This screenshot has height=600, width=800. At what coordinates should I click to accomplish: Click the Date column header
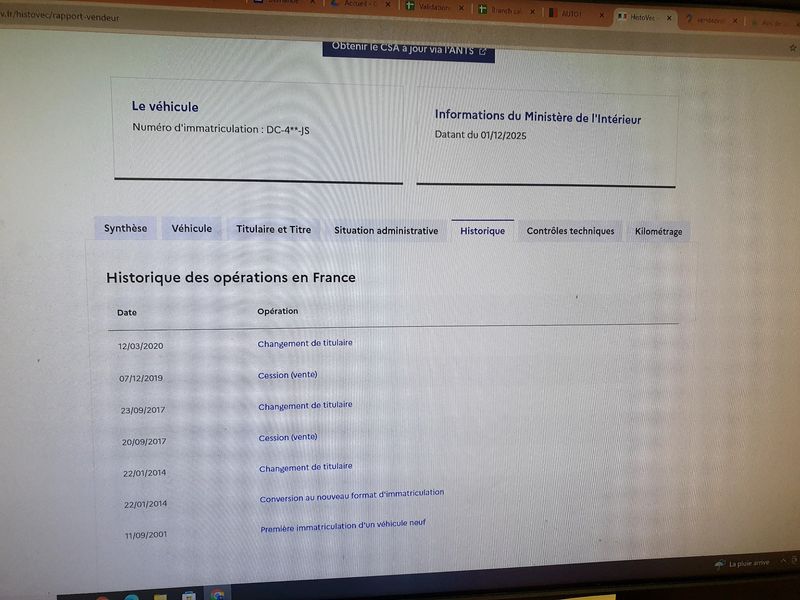click(127, 312)
